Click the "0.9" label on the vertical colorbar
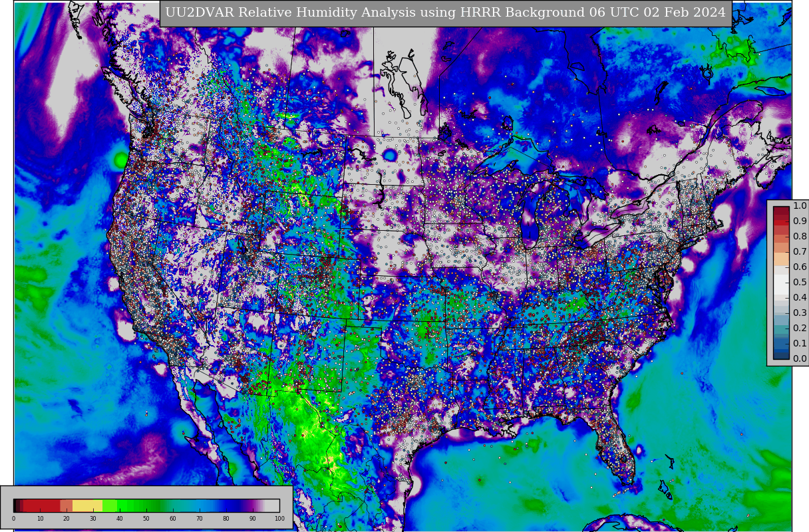 click(x=800, y=221)
